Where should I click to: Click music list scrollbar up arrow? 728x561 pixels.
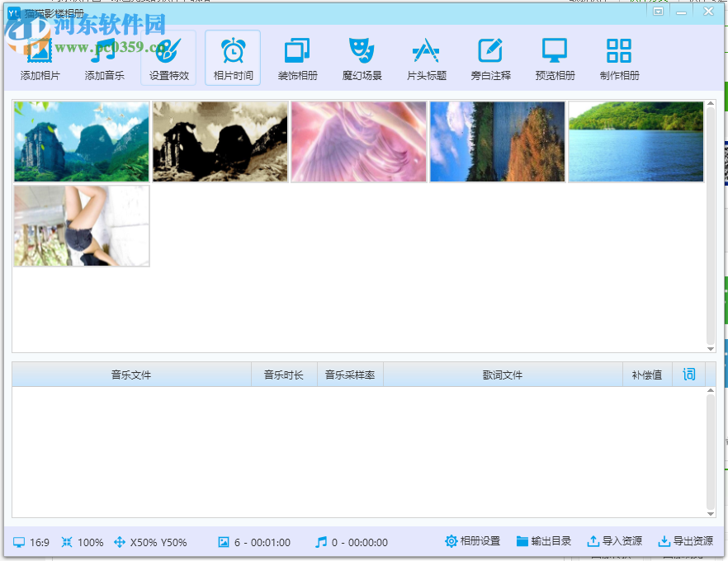click(711, 391)
